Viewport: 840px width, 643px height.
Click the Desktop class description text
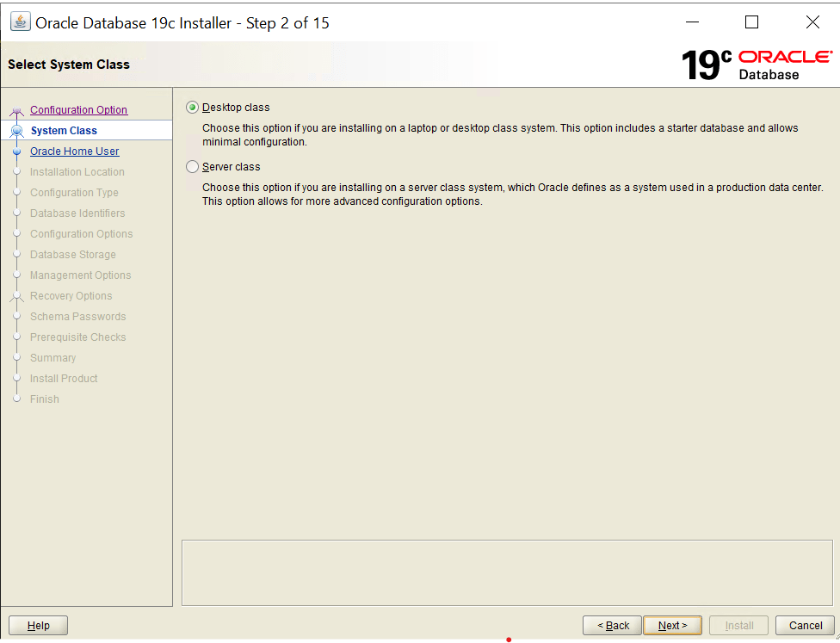point(500,135)
